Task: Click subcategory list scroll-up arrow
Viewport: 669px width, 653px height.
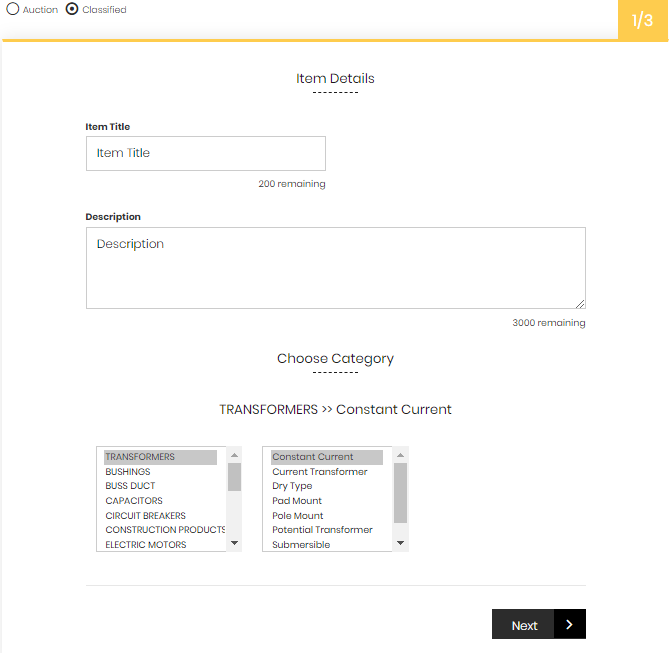Action: tap(400, 455)
